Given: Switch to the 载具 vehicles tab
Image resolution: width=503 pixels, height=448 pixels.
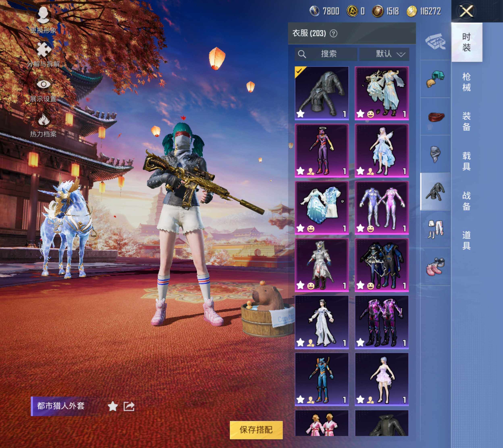Looking at the screenshot, I should (x=467, y=161).
